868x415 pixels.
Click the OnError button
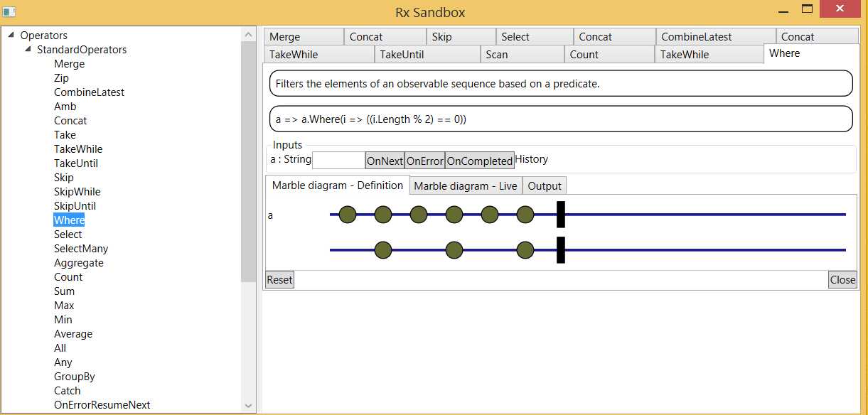tap(424, 161)
